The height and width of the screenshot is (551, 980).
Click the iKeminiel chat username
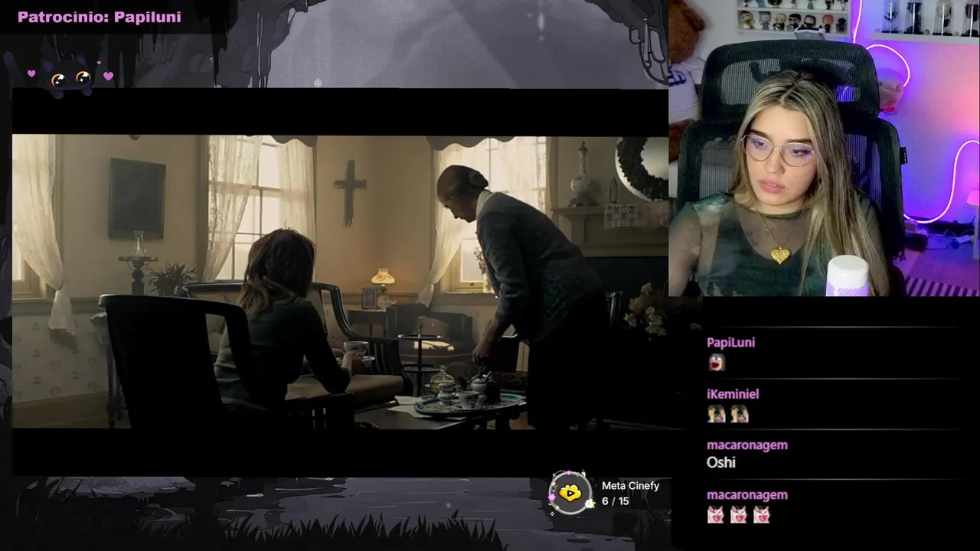pyautogui.click(x=733, y=394)
